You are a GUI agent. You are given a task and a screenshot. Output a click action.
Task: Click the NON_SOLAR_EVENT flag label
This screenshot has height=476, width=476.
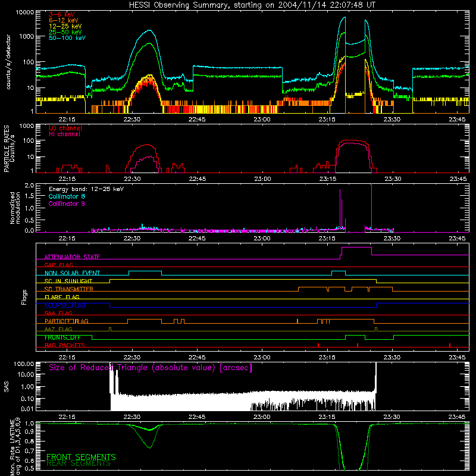72,273
